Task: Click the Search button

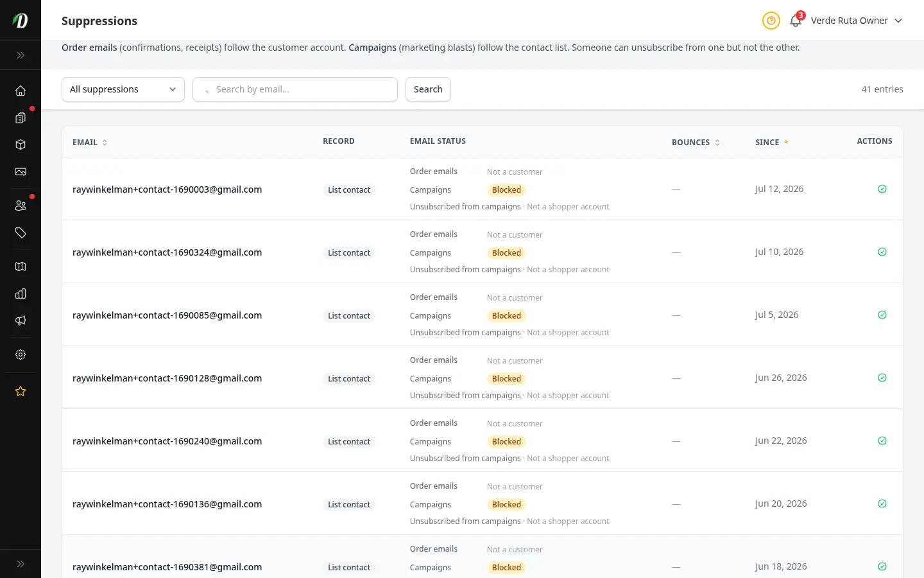Action: [428, 89]
